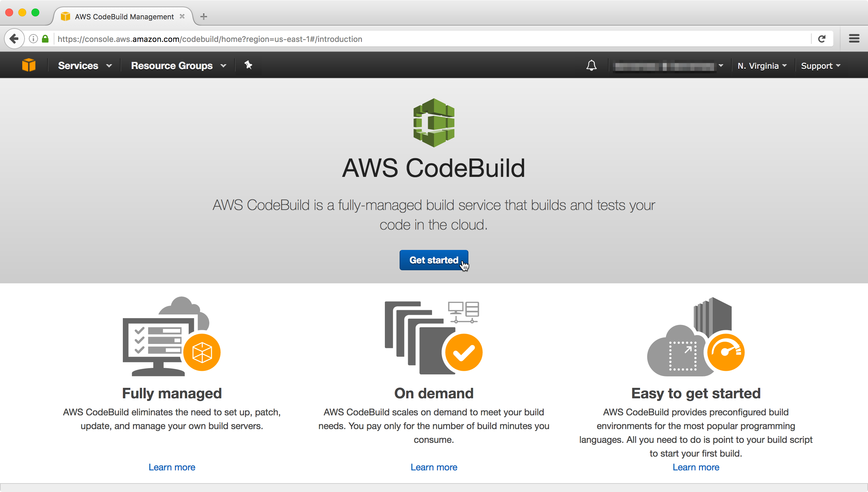Click the browser back arrow button

click(14, 39)
